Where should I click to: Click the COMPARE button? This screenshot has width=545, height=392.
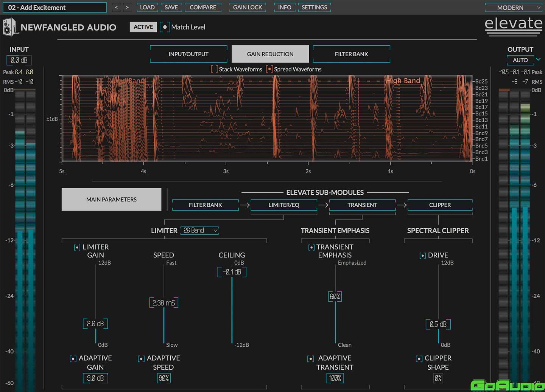point(203,7)
